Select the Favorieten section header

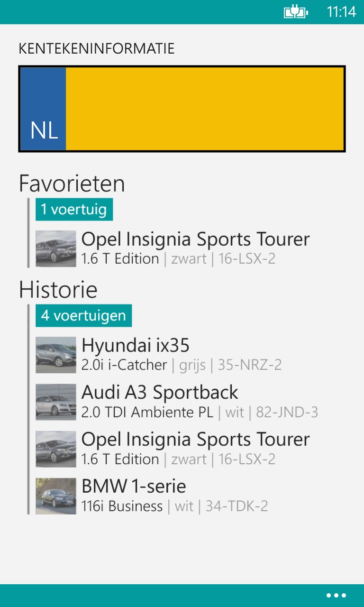[72, 184]
